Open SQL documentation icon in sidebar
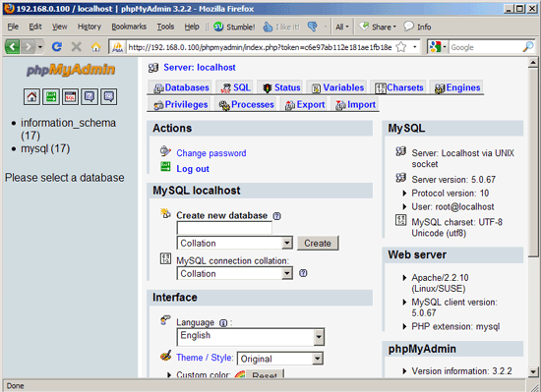The width and height of the screenshot is (541, 392). (108, 96)
